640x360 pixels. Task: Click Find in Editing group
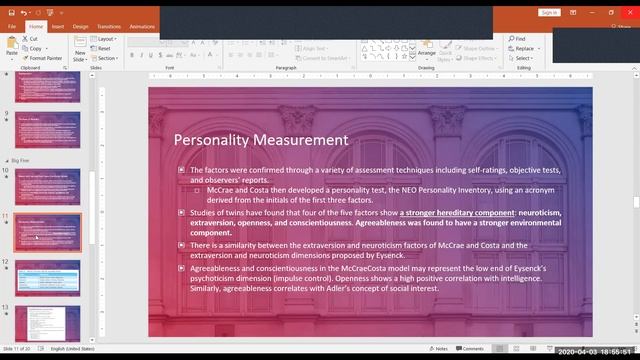click(x=517, y=39)
